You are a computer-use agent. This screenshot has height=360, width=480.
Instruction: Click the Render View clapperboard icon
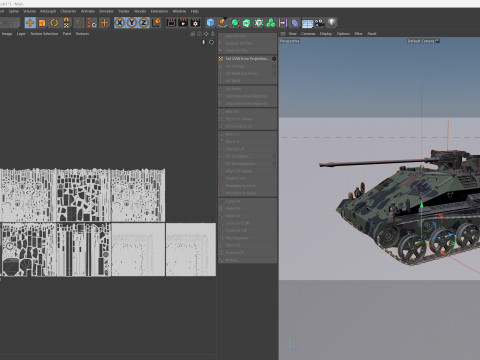pos(171,23)
